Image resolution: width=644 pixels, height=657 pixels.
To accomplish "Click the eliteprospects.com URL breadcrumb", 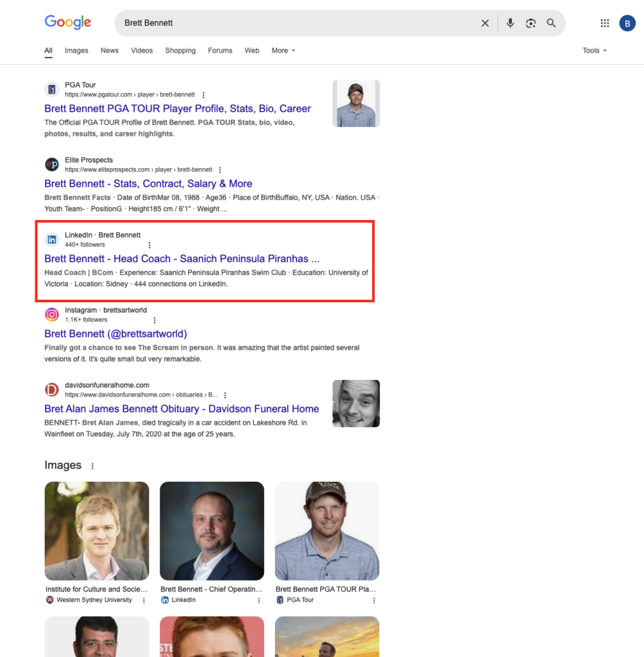I will tap(139, 169).
